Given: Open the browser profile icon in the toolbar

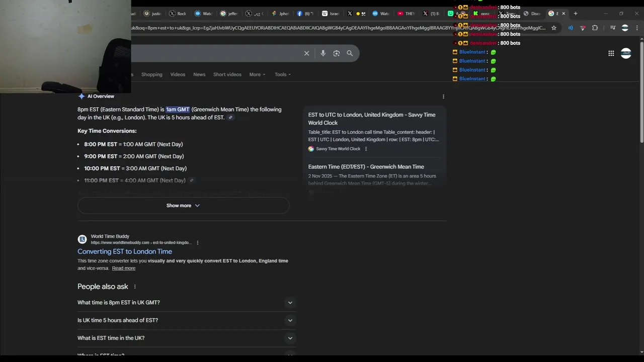Looking at the screenshot, I should point(625,28).
